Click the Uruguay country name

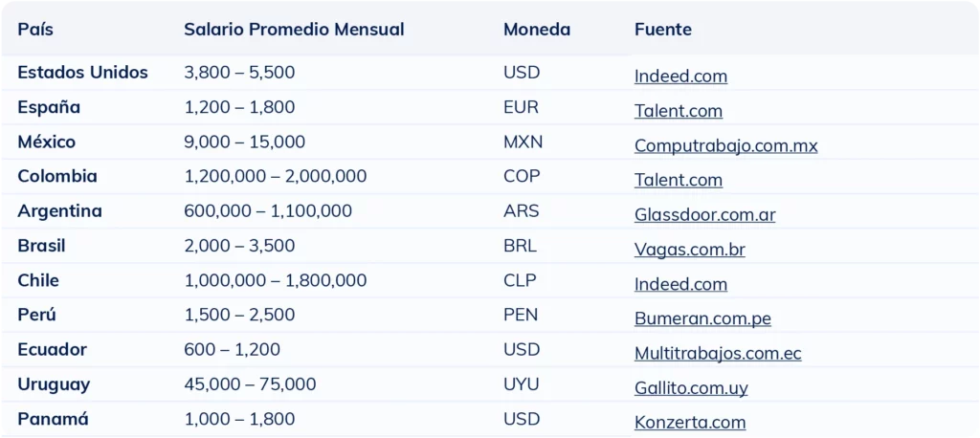click(x=54, y=384)
